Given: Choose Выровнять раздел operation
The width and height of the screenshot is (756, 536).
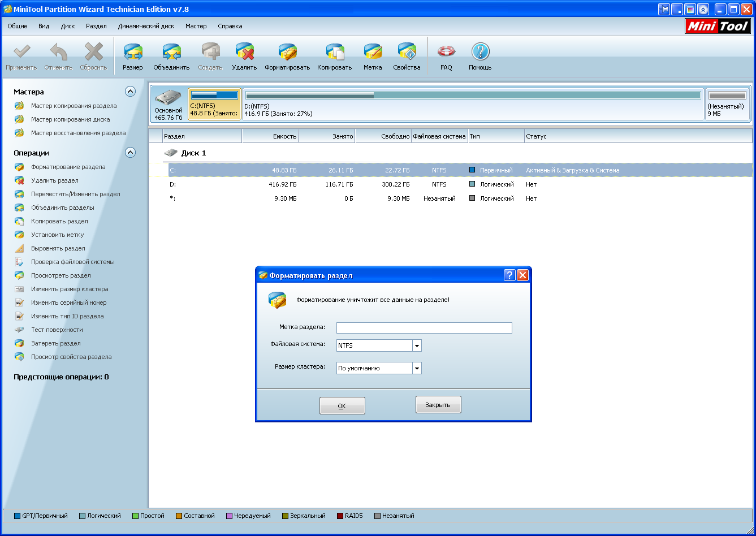Looking at the screenshot, I should 58,248.
